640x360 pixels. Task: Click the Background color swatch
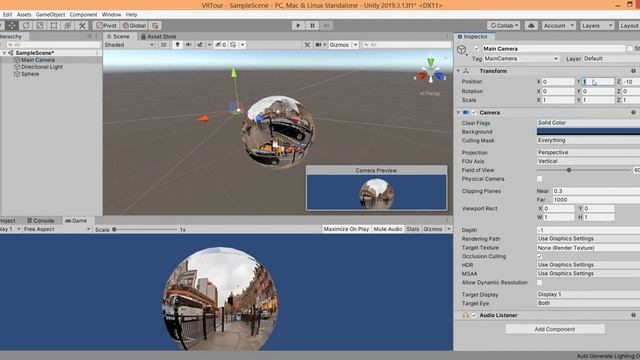click(x=588, y=131)
